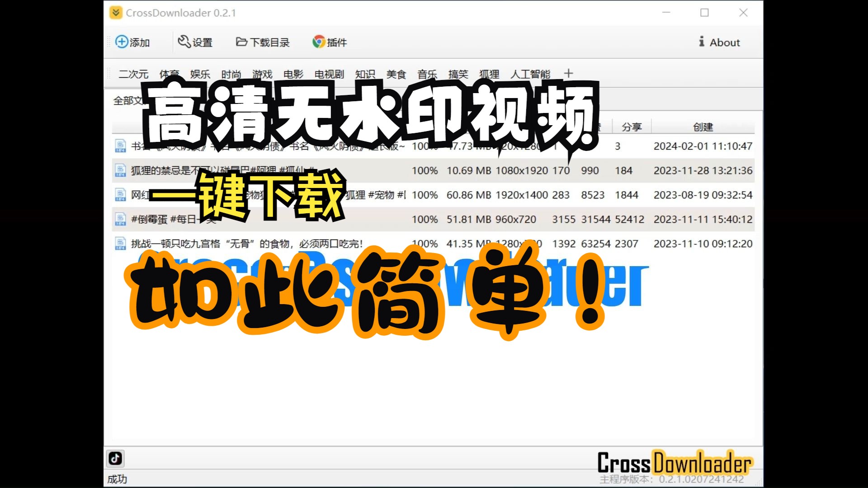Switch to the 电影 tab
The image size is (868, 488).
(293, 74)
